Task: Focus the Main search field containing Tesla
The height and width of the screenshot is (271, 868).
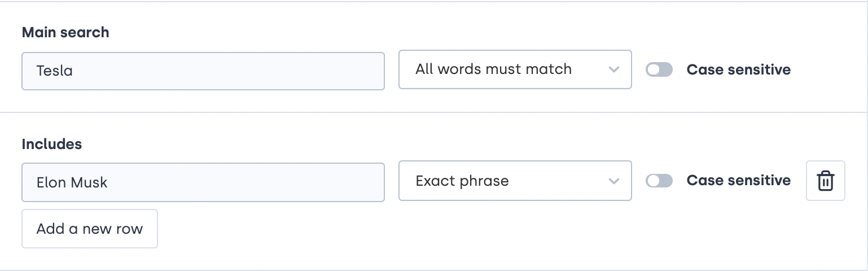Action: [203, 71]
